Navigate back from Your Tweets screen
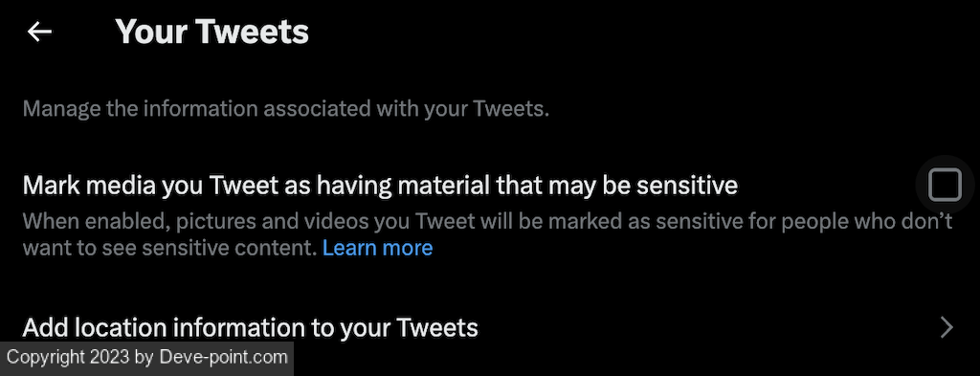Image resolution: width=980 pixels, height=376 pixels. click(x=39, y=32)
